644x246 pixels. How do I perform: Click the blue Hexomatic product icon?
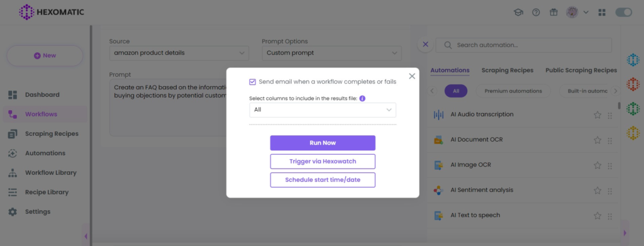tap(633, 60)
